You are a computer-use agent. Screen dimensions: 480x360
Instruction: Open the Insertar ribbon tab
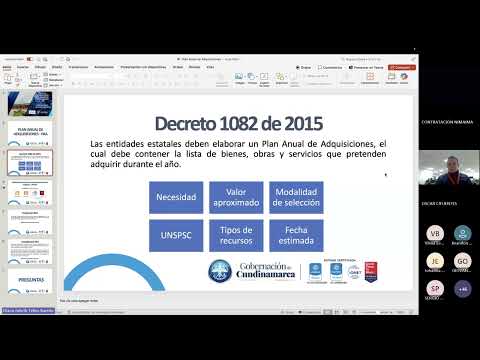[x=23, y=67]
